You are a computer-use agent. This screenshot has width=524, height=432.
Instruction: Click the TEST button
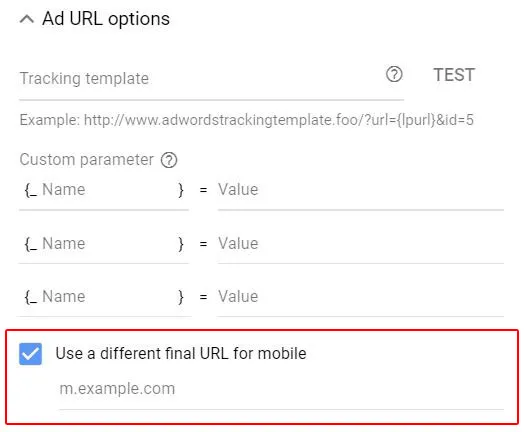point(454,75)
